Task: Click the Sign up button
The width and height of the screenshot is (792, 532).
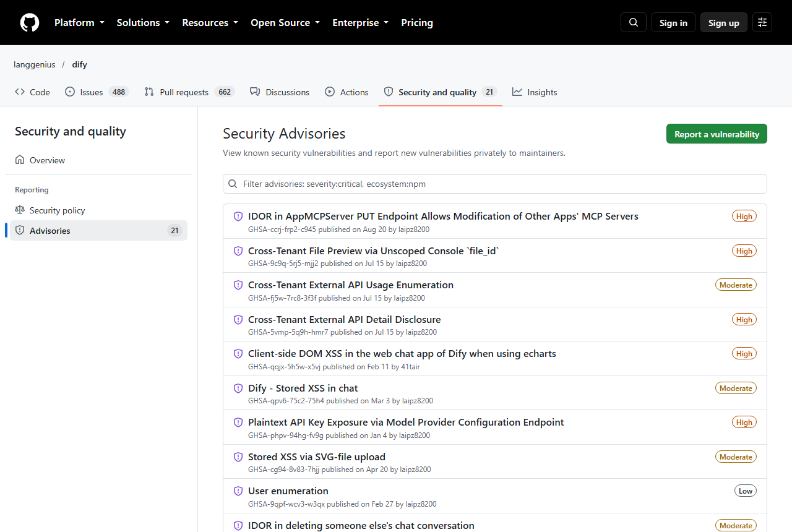Action: [x=724, y=23]
